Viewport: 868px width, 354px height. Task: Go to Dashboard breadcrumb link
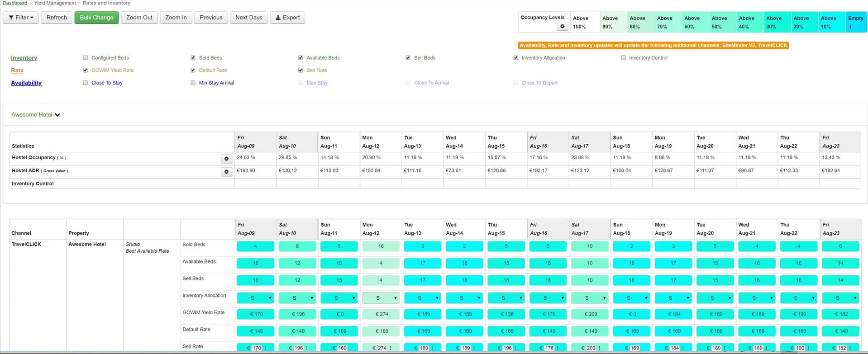pyautogui.click(x=15, y=3)
